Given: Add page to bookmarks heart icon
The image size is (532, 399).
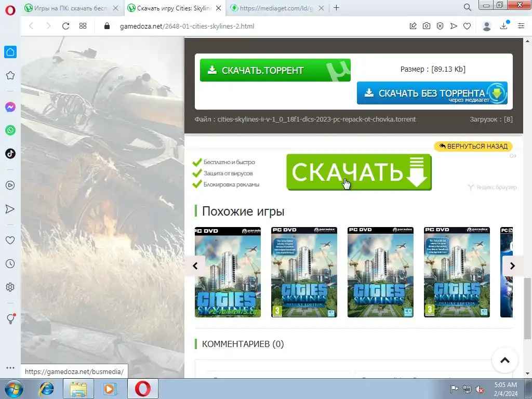Looking at the screenshot, I should tap(467, 26).
